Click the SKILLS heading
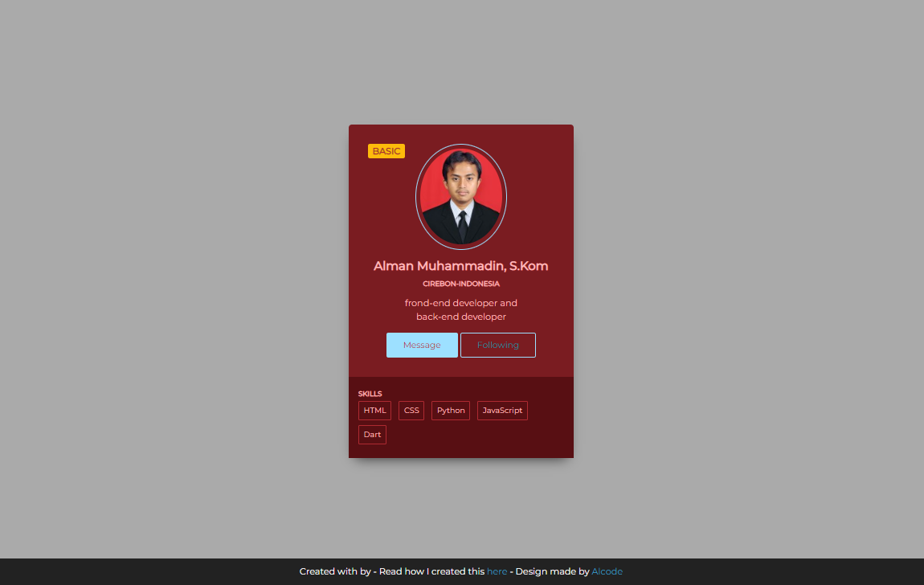 coord(370,394)
